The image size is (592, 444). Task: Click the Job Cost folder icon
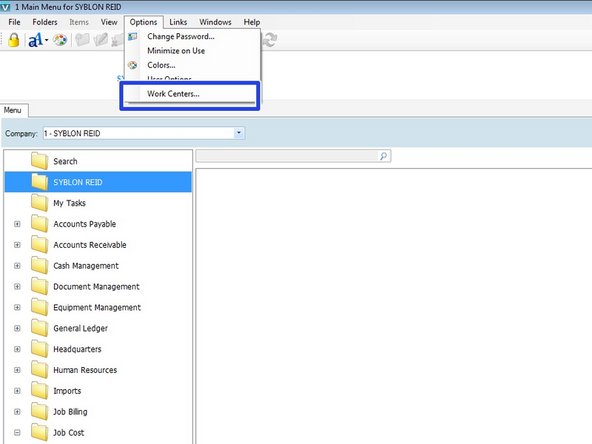pos(39,432)
